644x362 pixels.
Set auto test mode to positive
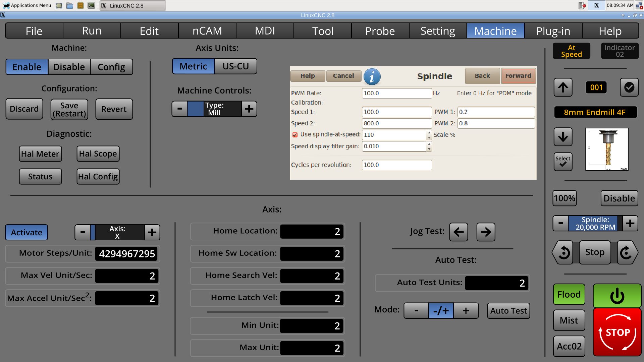pyautogui.click(x=466, y=311)
